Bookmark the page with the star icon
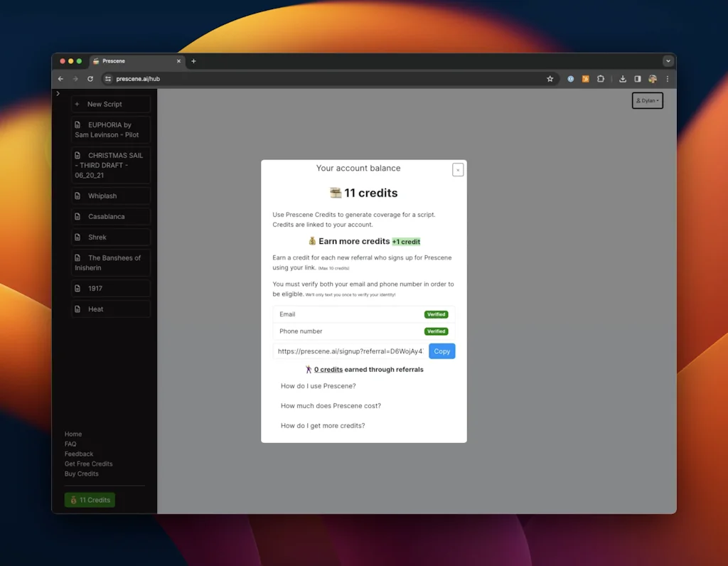Viewport: 728px width, 566px height. tap(550, 79)
